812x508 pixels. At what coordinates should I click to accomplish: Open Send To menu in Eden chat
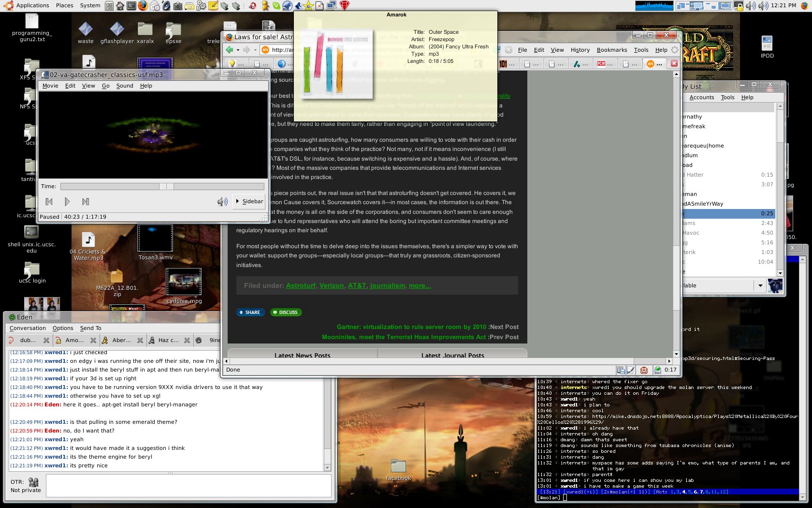pyautogui.click(x=90, y=328)
